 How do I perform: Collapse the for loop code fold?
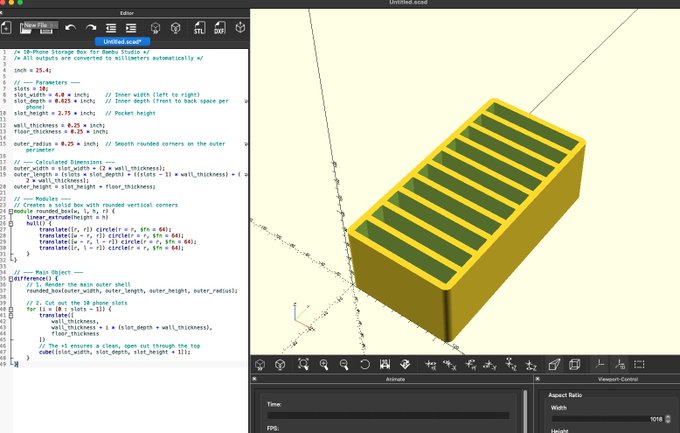[10, 309]
